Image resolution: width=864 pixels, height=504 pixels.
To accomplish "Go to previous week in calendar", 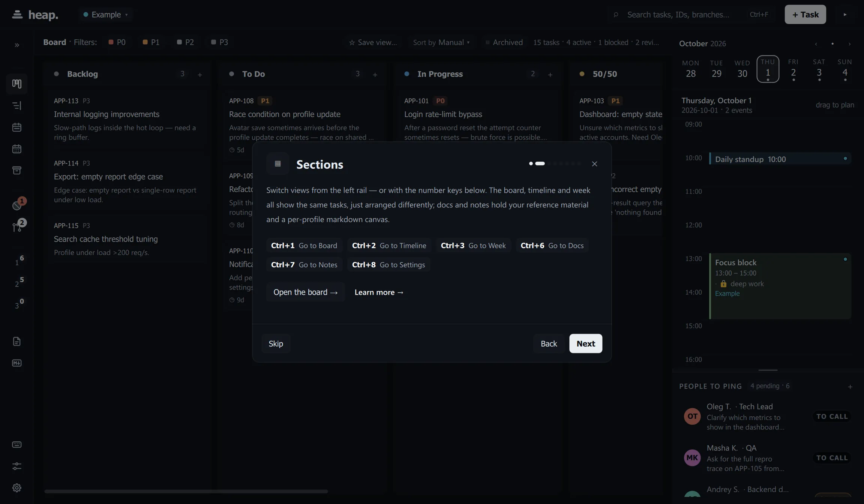I will click(x=816, y=44).
